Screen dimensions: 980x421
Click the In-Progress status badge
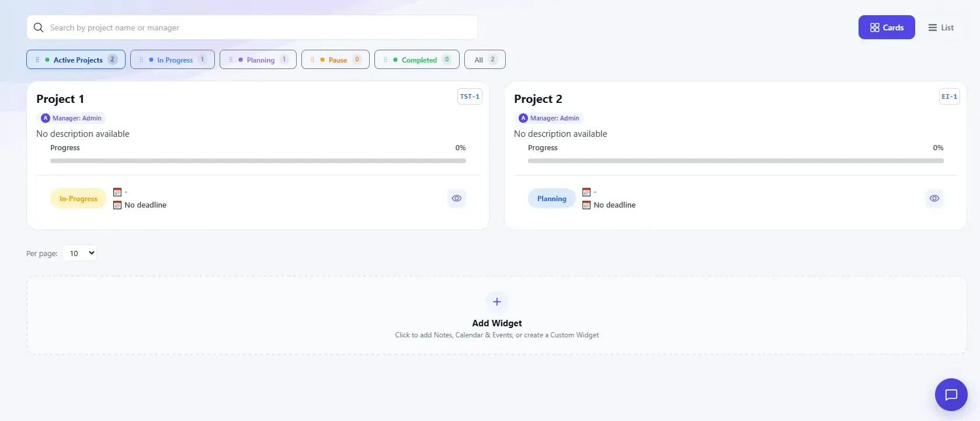(x=78, y=199)
